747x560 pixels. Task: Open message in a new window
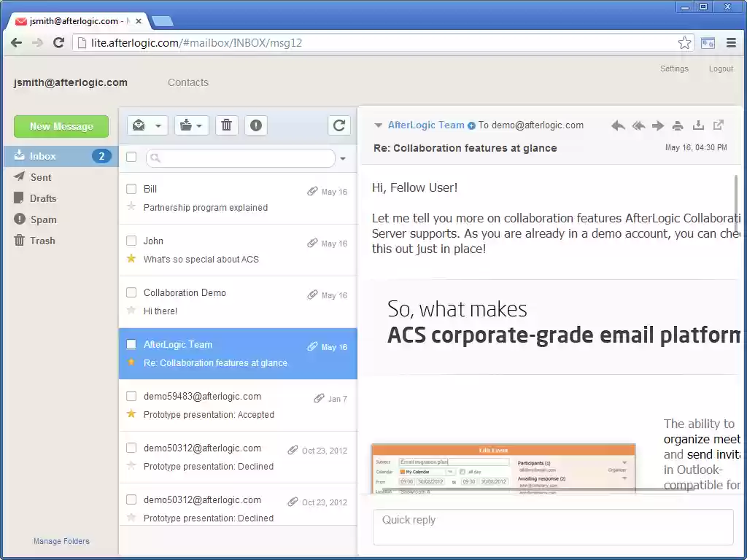[x=717, y=125]
